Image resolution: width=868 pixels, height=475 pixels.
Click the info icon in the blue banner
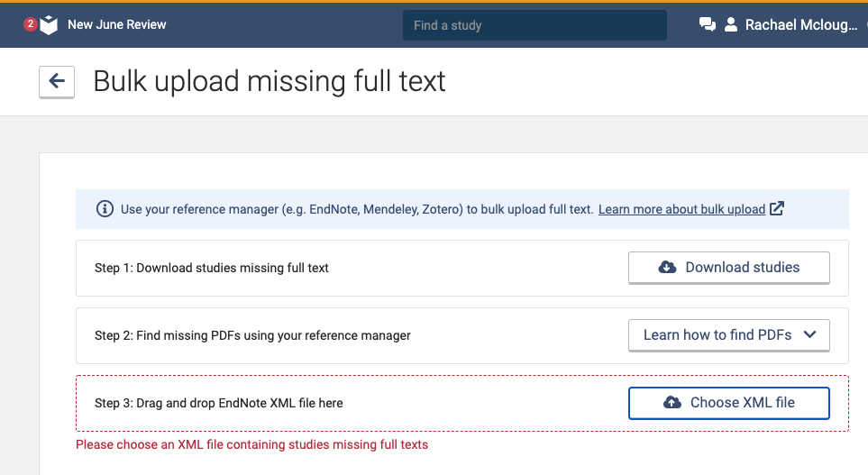pyautogui.click(x=105, y=209)
